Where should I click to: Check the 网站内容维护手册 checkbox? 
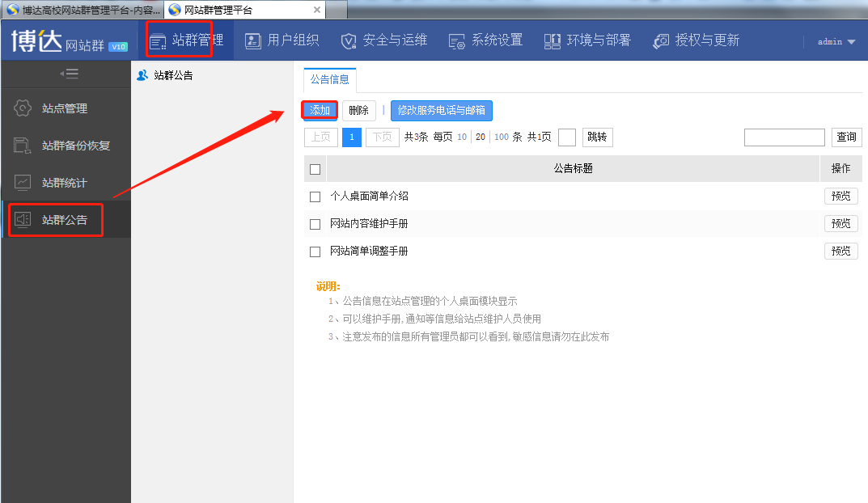pyautogui.click(x=315, y=224)
